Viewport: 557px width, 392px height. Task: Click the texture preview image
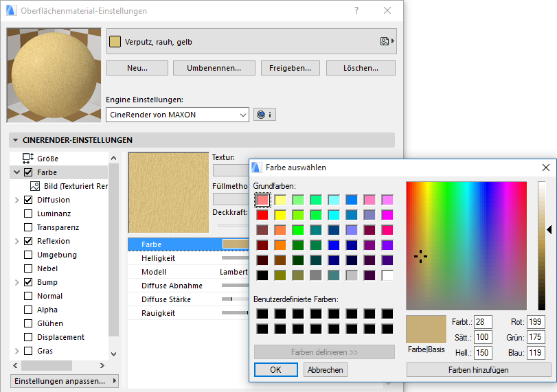(169, 193)
